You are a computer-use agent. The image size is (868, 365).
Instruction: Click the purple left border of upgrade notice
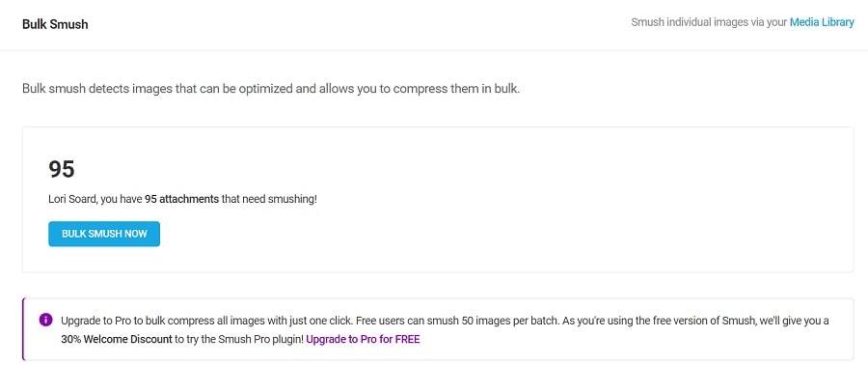[x=23, y=329]
